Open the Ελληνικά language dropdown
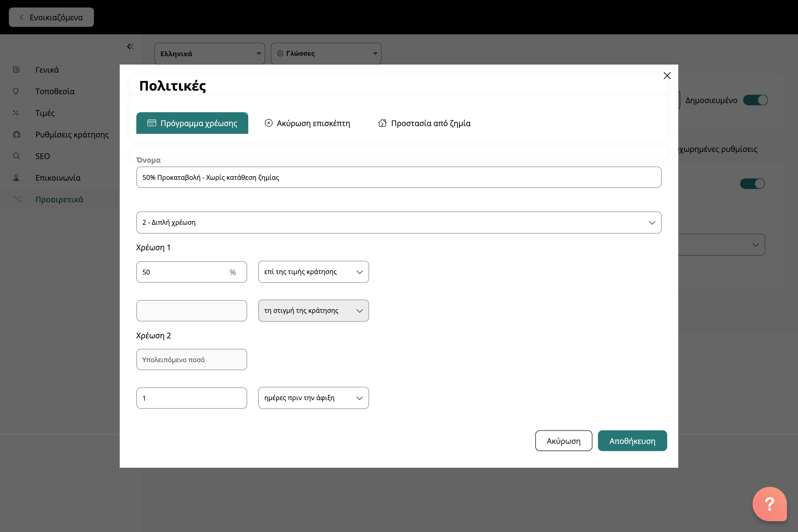Viewport: 798px width, 532px height. point(209,53)
